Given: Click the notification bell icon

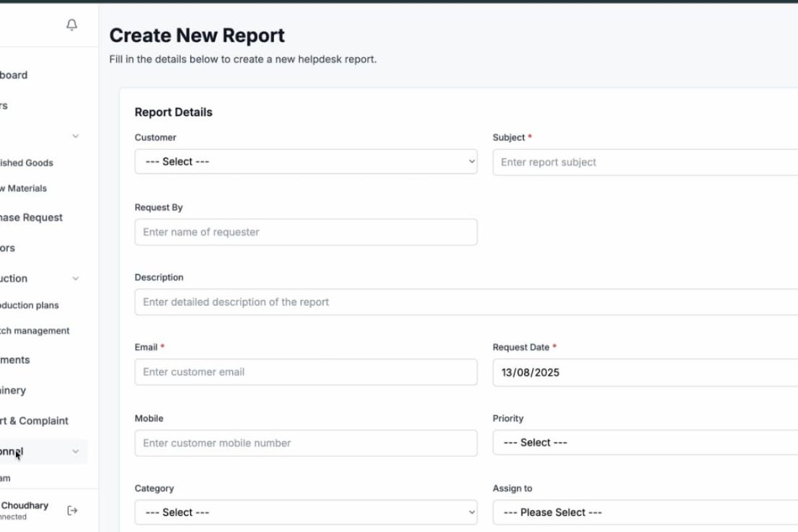Looking at the screenshot, I should click(72, 25).
